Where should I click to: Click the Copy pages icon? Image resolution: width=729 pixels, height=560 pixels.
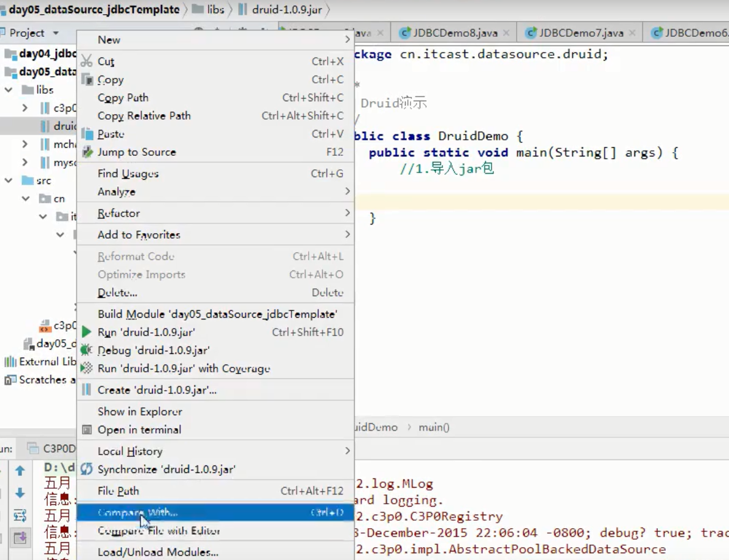pos(87,80)
